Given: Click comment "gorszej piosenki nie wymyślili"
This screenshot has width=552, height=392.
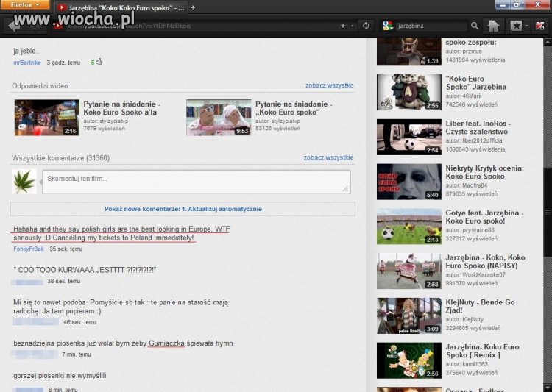Looking at the screenshot, I should tap(60, 376).
